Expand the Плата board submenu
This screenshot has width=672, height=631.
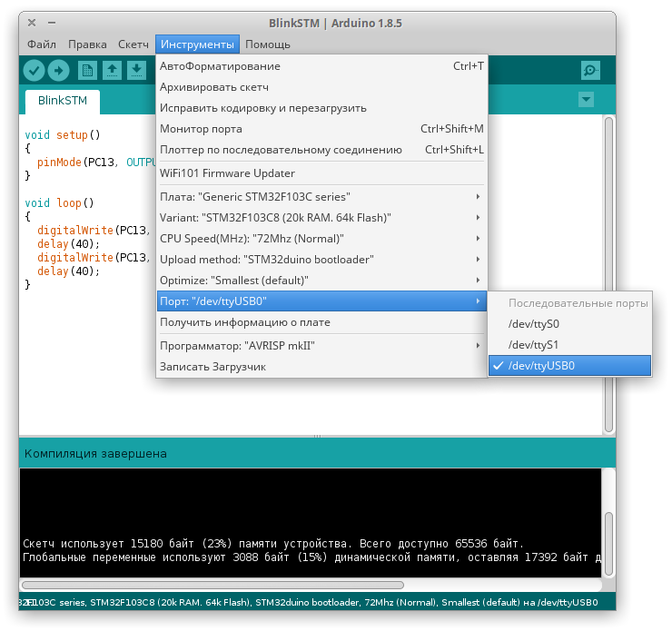tap(321, 197)
